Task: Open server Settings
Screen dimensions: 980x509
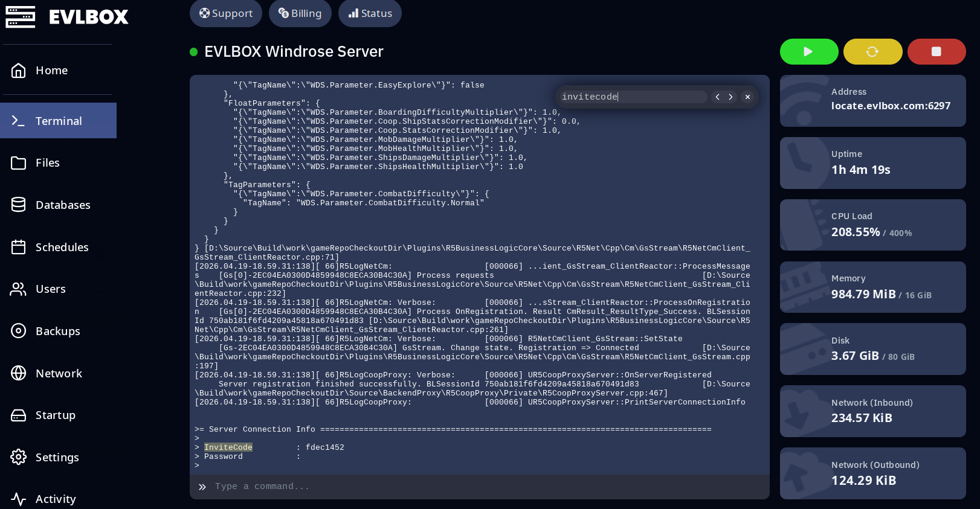Action: [x=58, y=457]
